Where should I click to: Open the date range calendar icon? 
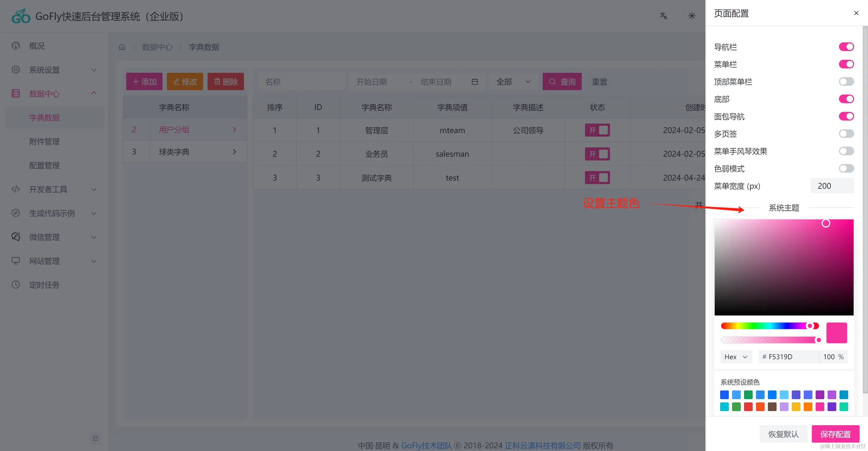[475, 82]
